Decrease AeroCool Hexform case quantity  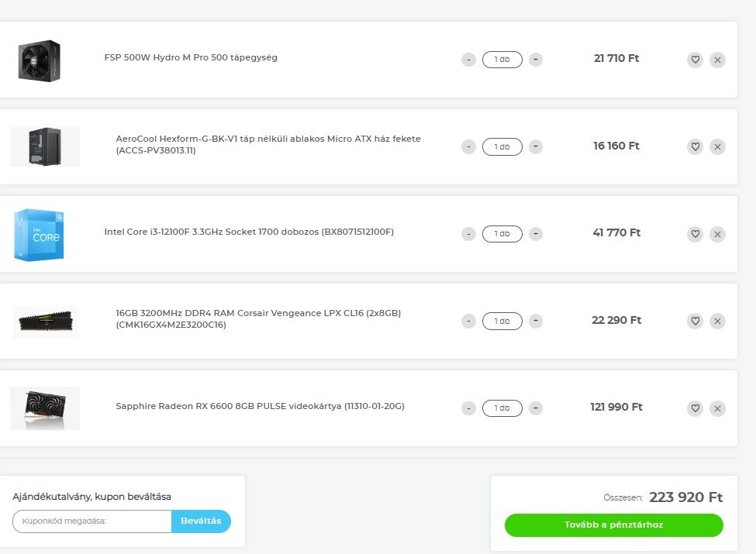tap(468, 146)
